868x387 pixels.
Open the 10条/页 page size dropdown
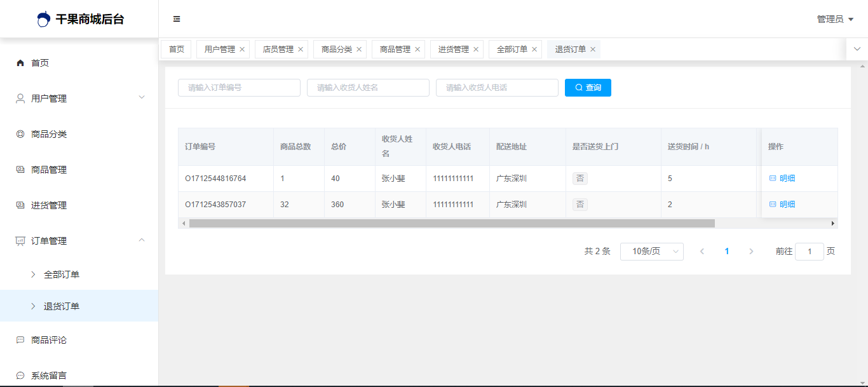tap(651, 252)
